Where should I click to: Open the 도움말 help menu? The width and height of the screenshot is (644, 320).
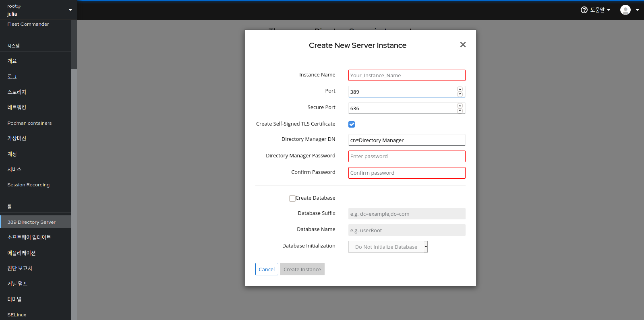click(596, 10)
